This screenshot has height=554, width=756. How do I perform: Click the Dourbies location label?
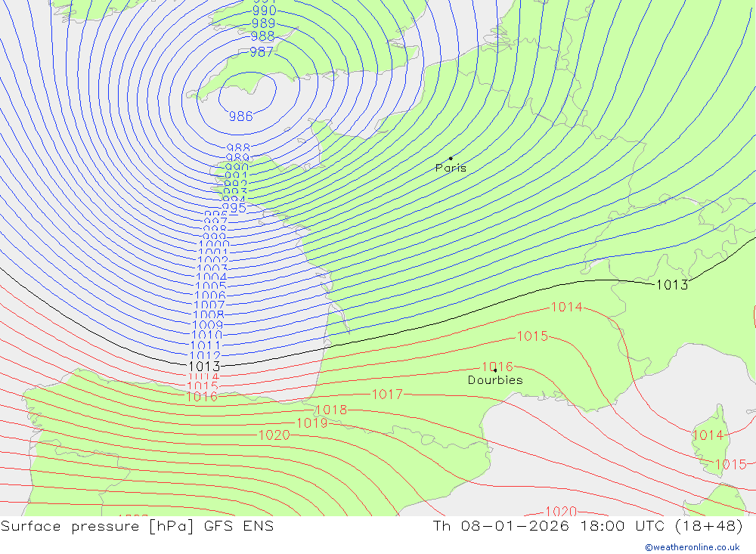point(495,380)
